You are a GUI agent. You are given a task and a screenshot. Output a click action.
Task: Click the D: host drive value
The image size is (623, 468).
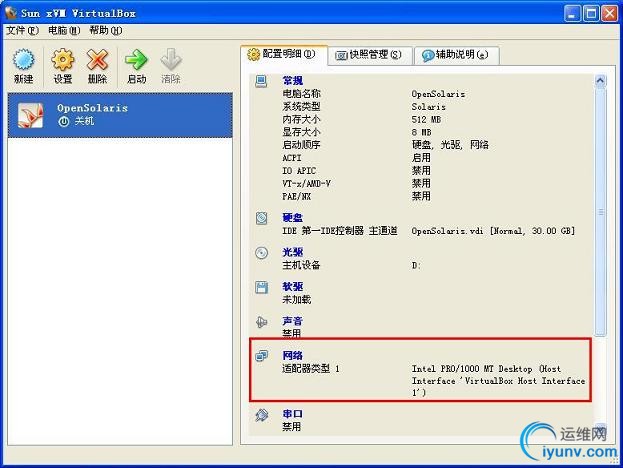416,265
